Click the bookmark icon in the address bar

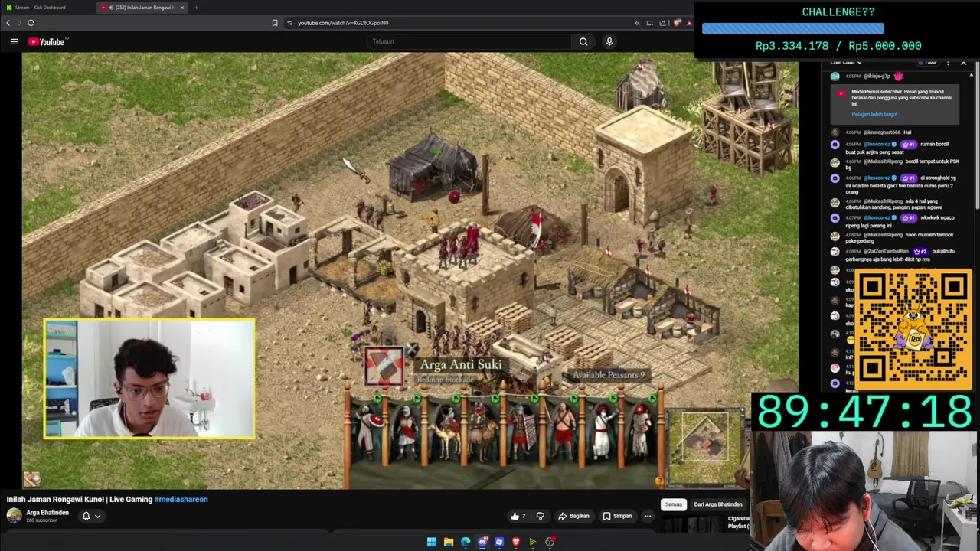pos(275,23)
